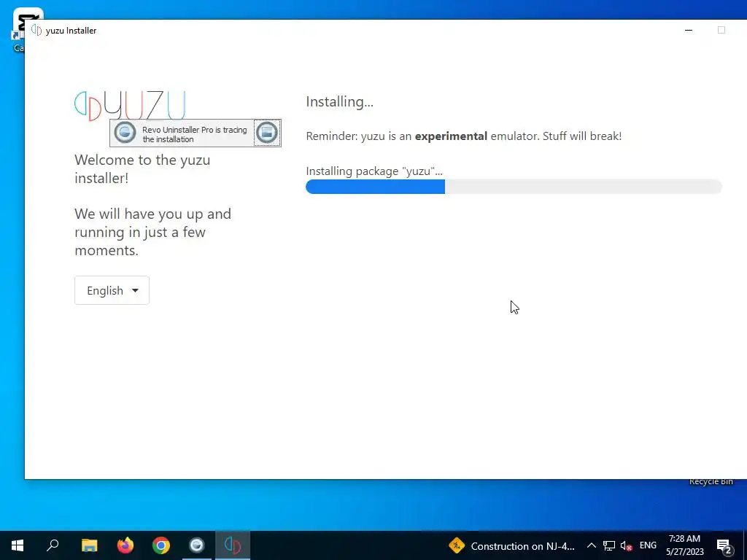Image resolution: width=747 pixels, height=560 pixels.
Task: Click the ENG input language indicator
Action: (x=648, y=545)
